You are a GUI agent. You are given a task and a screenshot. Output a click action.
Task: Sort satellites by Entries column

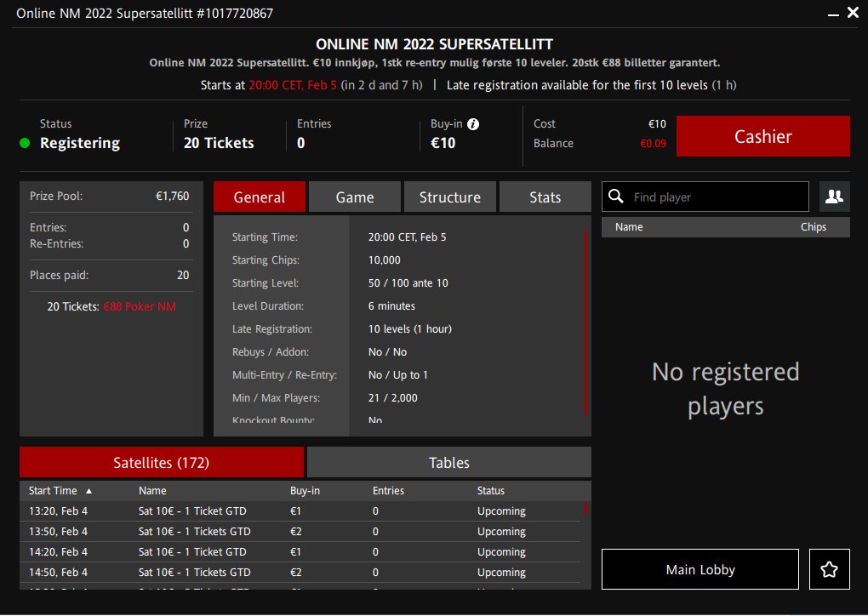point(388,490)
